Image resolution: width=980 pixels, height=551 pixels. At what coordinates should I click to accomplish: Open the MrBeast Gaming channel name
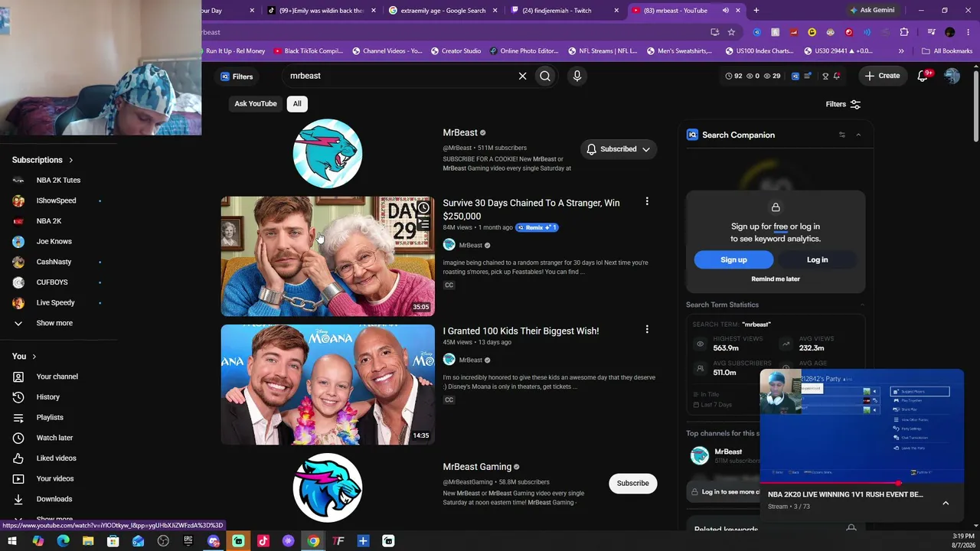tap(477, 467)
